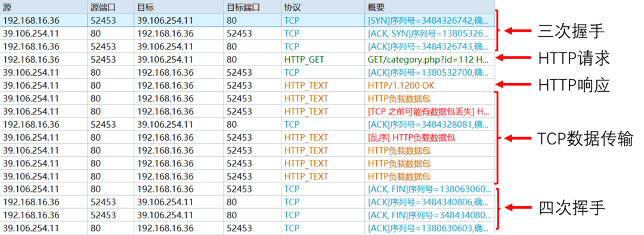Click source 192.168.16.36 in [ACK]序列号=3484328081 row
The image size is (644, 235).
pos(44,124)
